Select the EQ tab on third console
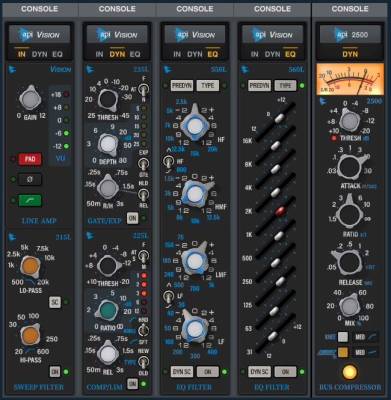The image size is (391, 400). [x=213, y=54]
